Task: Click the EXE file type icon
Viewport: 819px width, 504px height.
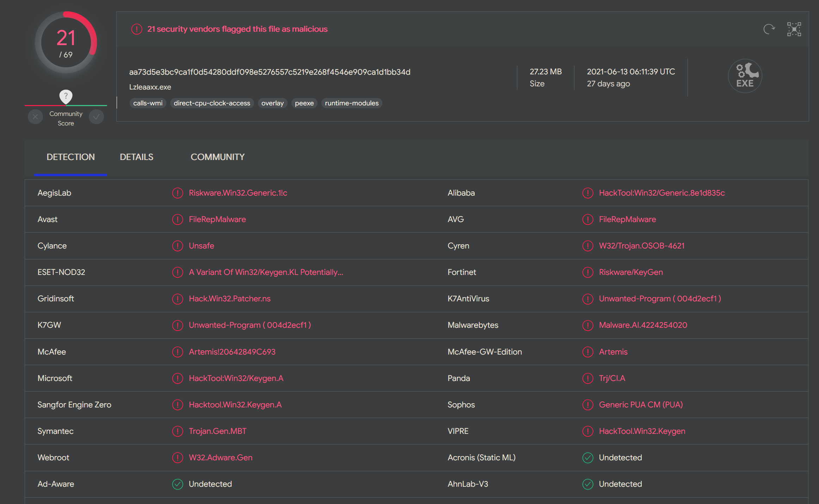Action: [x=745, y=76]
